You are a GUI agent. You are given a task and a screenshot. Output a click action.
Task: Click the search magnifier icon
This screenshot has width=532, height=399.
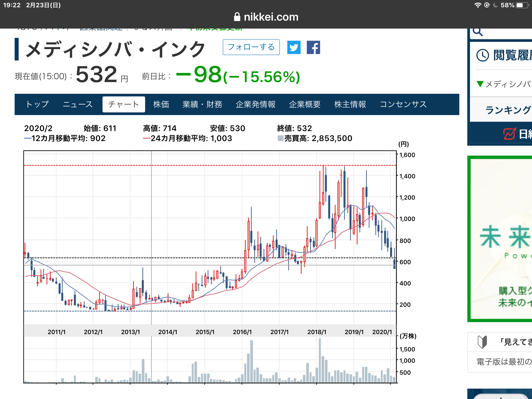[477, 32]
